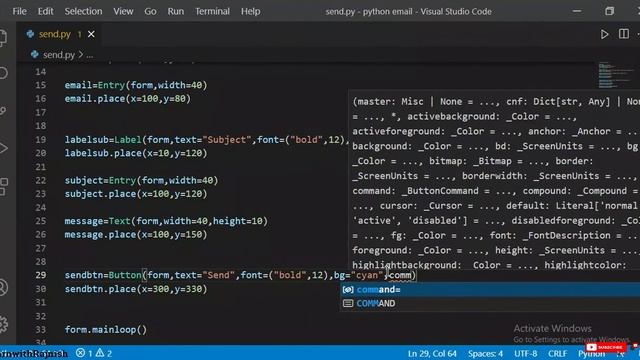Screen dimensions: 640x360
Task: Choose the command= autocomplete suggestion
Action: click(x=490, y=290)
